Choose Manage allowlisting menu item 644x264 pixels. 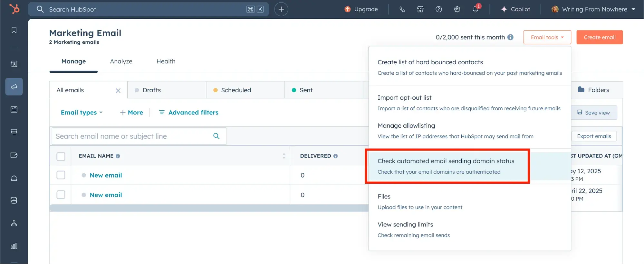click(x=470, y=131)
